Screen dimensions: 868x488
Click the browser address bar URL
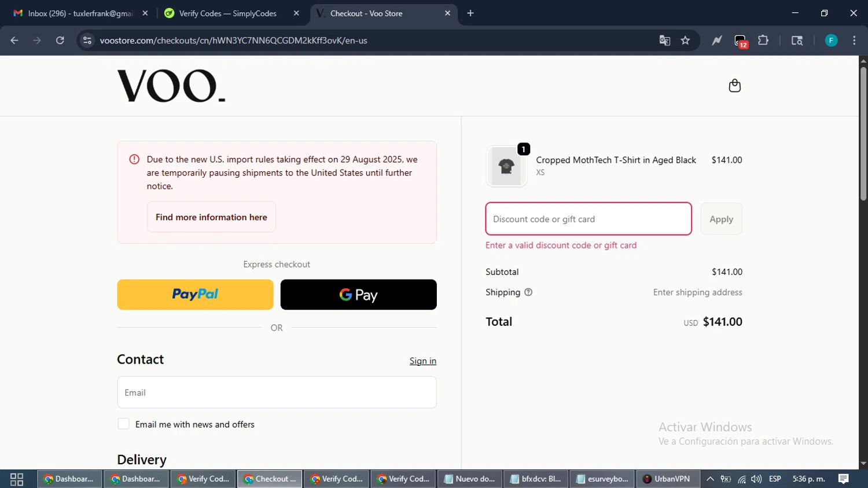pyautogui.click(x=233, y=41)
